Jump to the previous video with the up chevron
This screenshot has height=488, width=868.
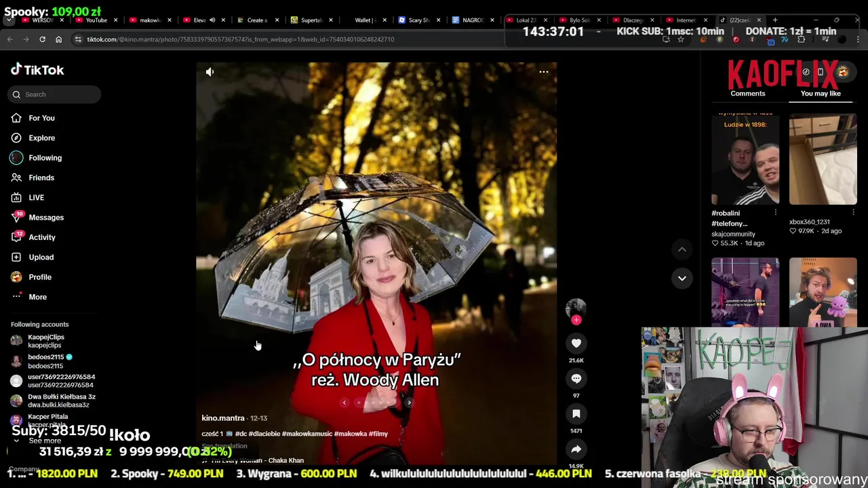coord(682,249)
